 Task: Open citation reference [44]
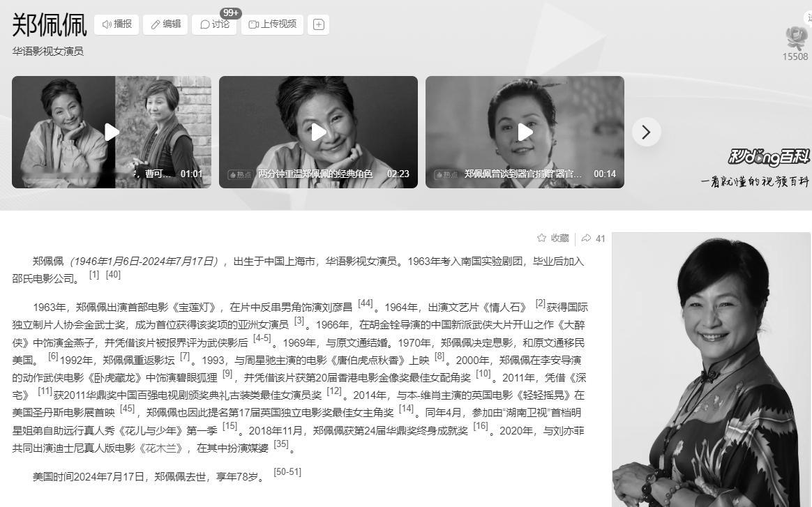[x=366, y=303]
